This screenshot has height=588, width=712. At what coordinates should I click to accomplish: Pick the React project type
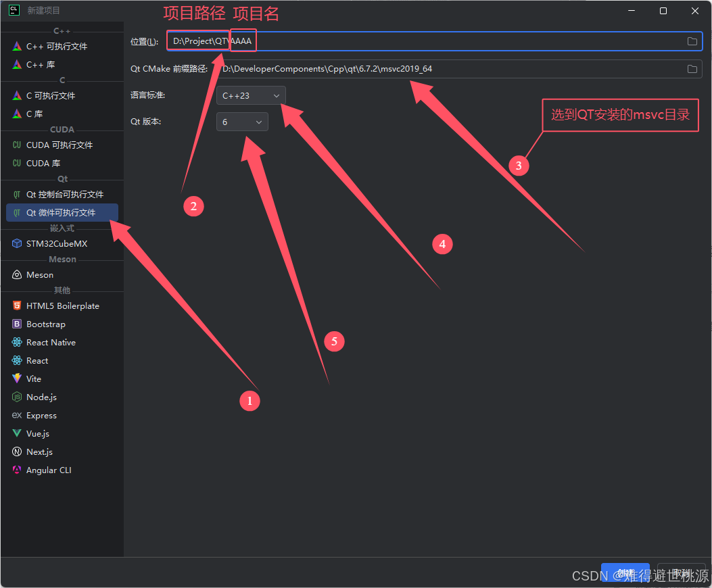pos(62,360)
